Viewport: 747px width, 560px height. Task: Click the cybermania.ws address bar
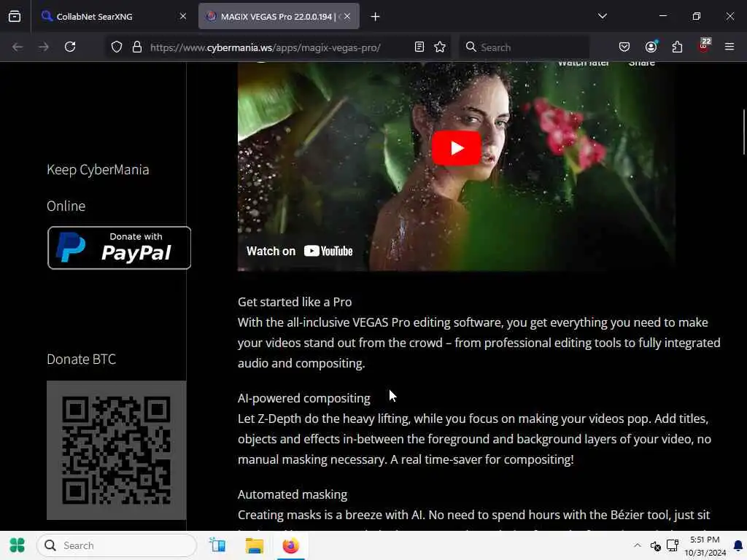click(265, 47)
